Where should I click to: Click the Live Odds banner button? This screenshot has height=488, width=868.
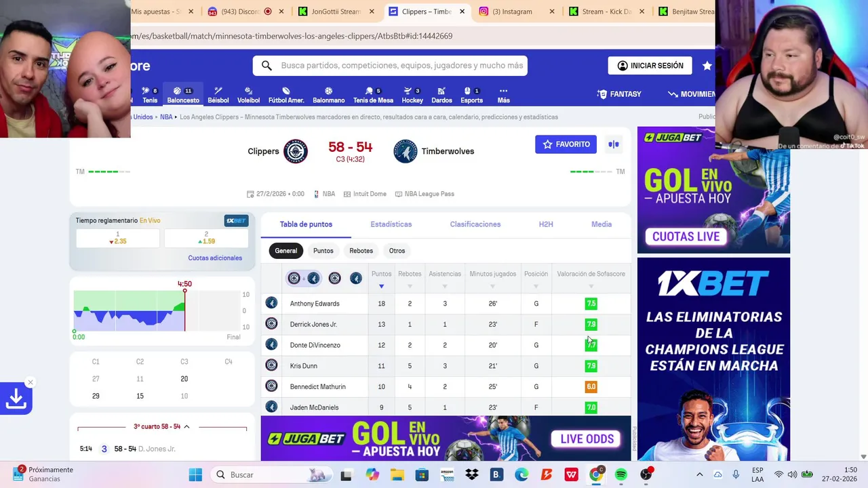tap(587, 439)
